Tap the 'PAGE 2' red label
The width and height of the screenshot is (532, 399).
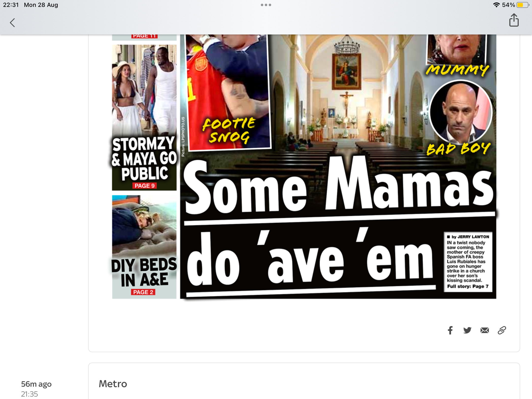[x=143, y=292]
